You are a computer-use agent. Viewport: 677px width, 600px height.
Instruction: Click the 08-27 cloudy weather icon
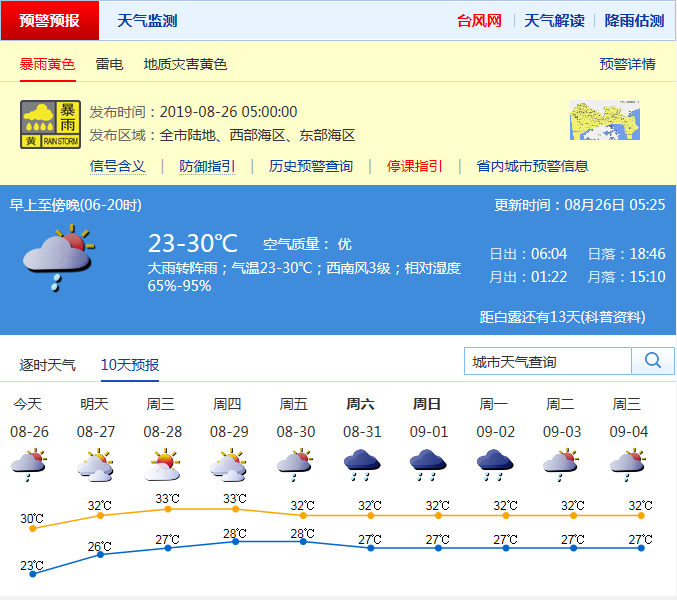pos(95,465)
